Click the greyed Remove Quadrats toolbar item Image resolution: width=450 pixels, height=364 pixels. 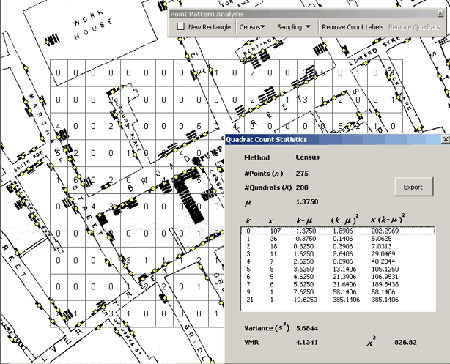[x=414, y=27]
